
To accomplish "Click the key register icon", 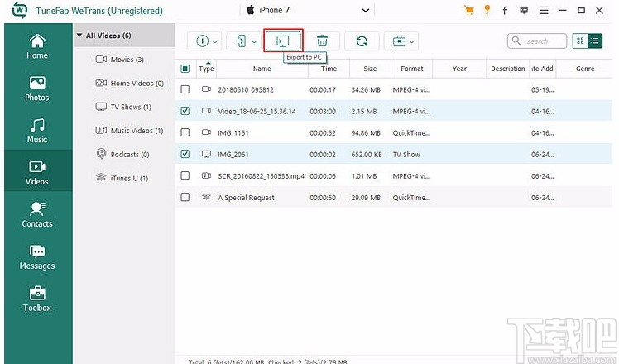I will coord(487,10).
